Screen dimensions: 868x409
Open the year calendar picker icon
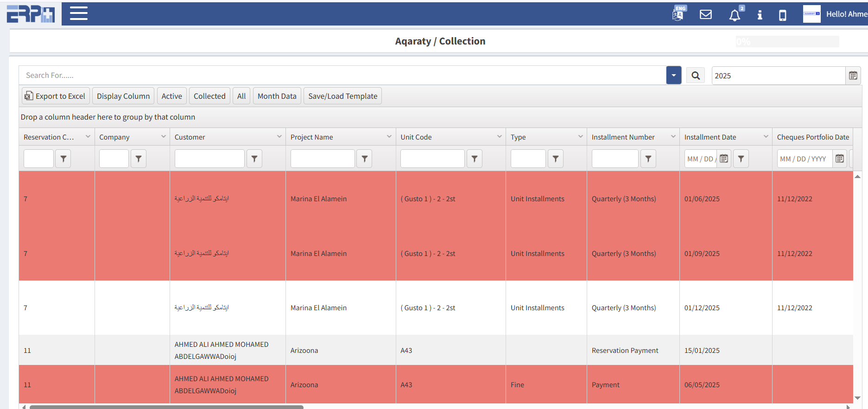click(x=853, y=76)
